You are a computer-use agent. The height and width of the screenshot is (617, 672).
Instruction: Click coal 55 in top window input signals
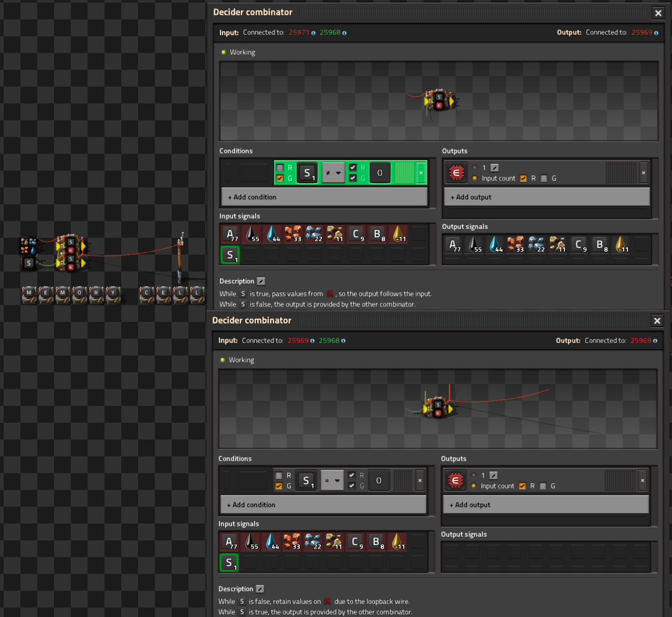pyautogui.click(x=251, y=234)
